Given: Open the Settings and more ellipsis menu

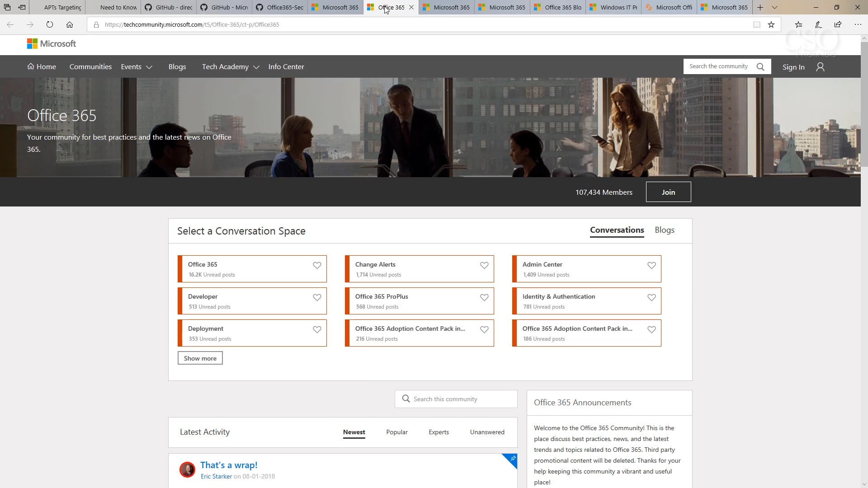Looking at the screenshot, I should 858,24.
